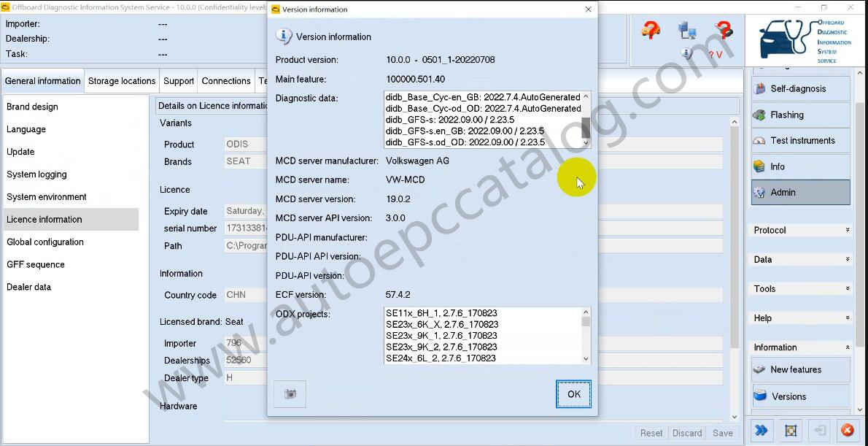The image size is (868, 446).
Task: Switch to the Support tab
Action: coord(179,81)
